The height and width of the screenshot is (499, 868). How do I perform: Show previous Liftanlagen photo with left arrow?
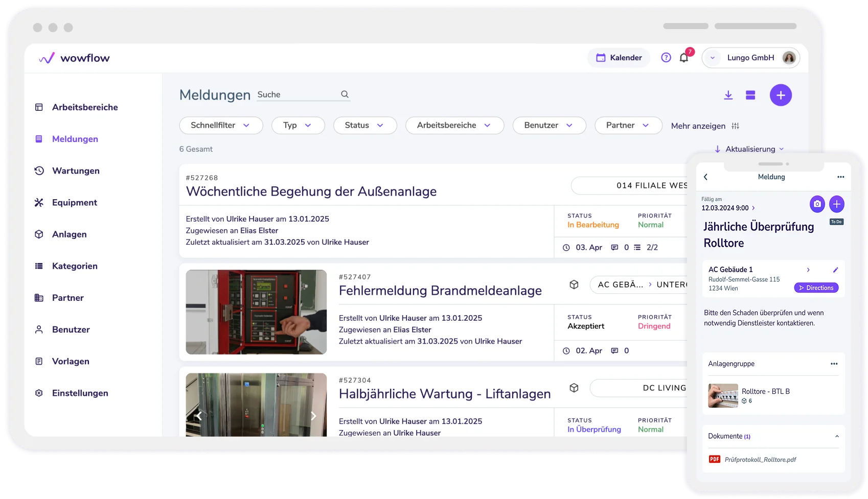pos(199,416)
